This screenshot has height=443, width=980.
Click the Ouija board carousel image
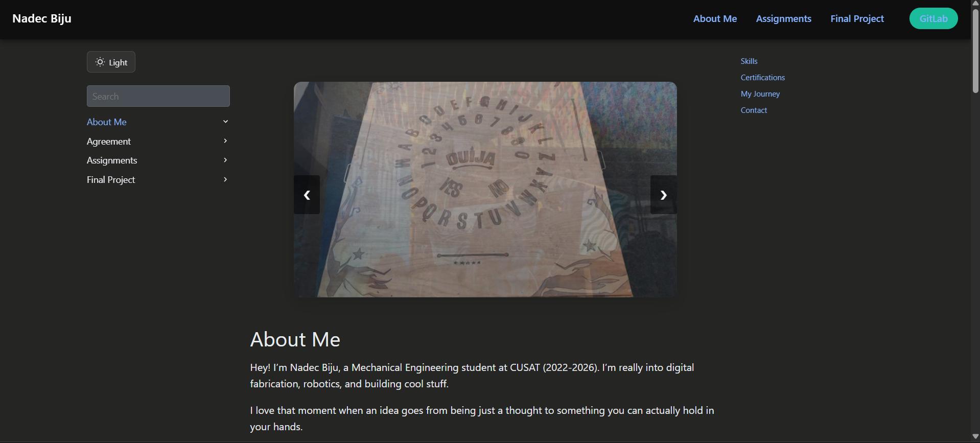click(x=485, y=190)
